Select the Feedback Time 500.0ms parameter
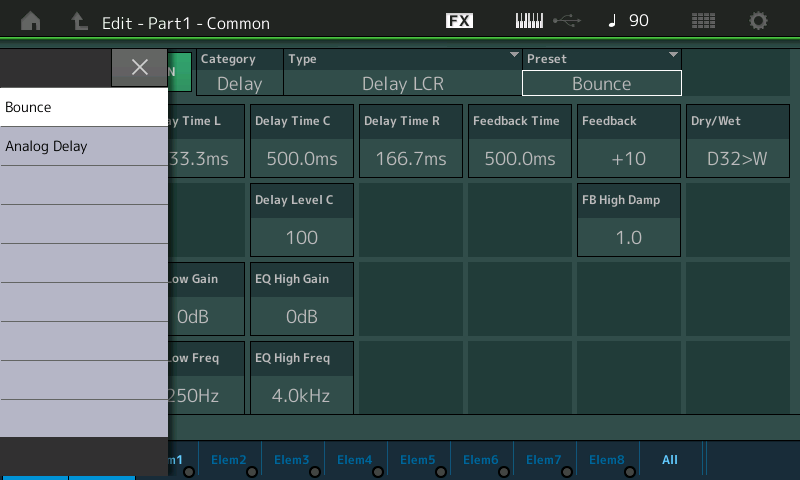The width and height of the screenshot is (800, 480). coord(515,141)
